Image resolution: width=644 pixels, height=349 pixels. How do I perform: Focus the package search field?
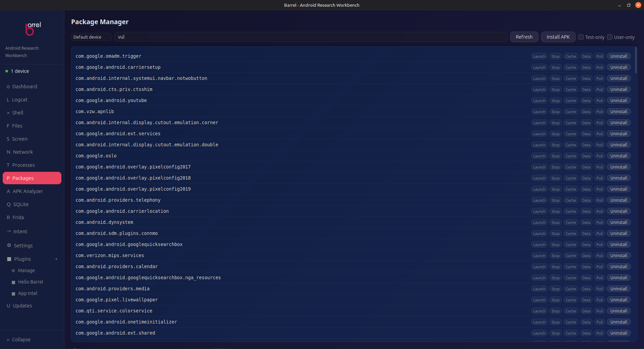tap(311, 37)
